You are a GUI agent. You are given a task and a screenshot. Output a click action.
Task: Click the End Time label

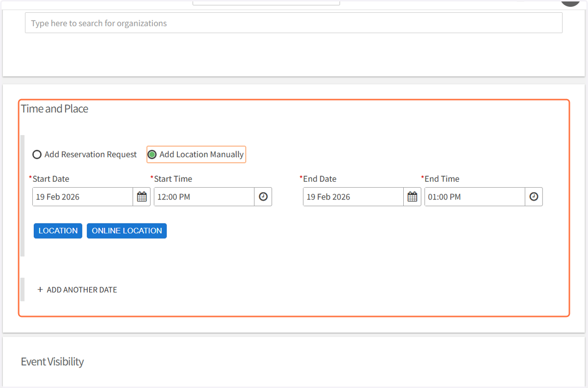pos(442,179)
